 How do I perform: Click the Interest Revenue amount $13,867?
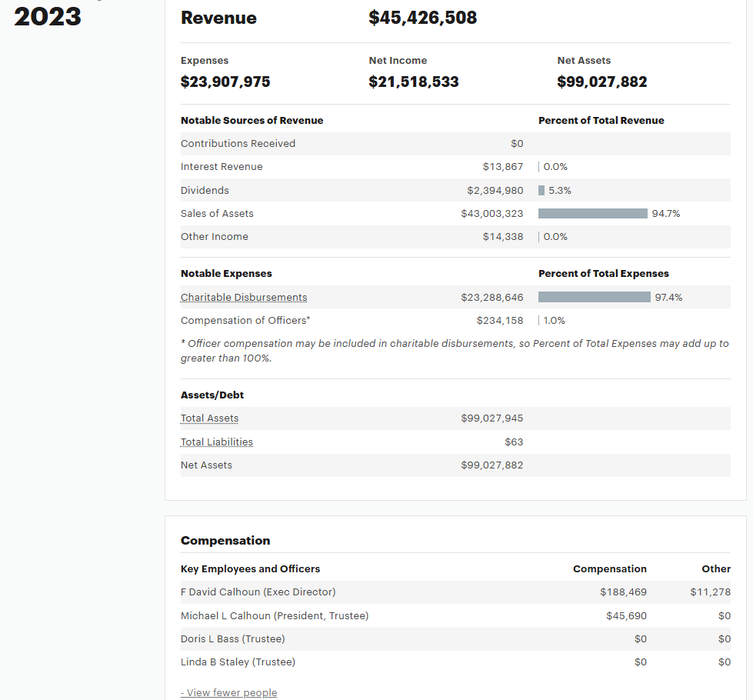click(x=503, y=167)
